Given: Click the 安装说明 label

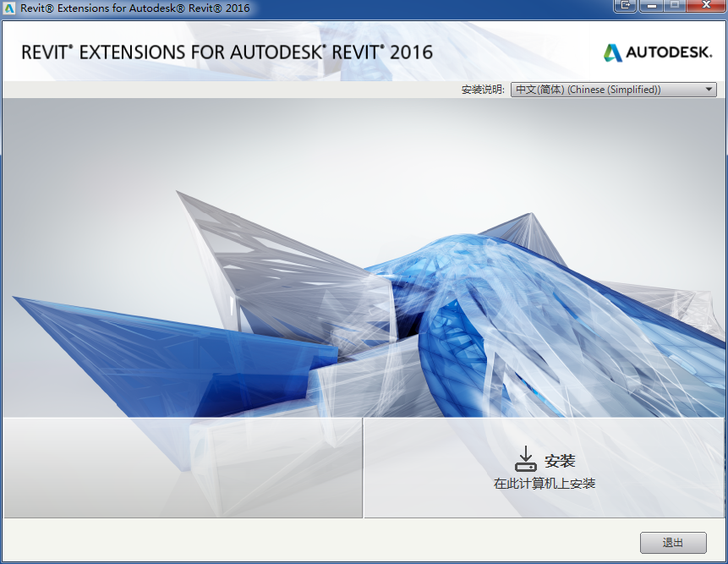Looking at the screenshot, I should pos(483,90).
